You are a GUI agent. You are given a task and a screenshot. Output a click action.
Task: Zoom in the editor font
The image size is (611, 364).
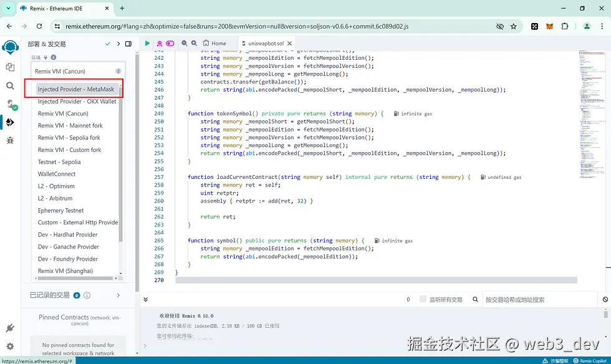194,43
